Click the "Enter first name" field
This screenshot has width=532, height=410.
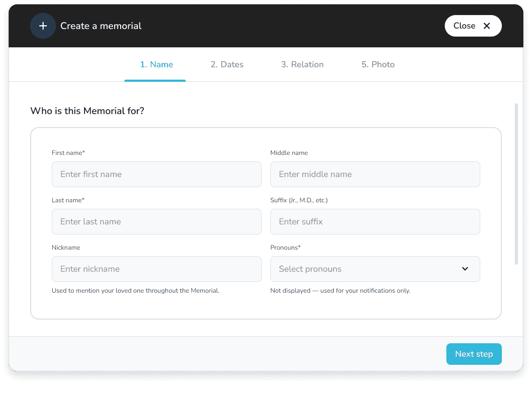[x=156, y=174]
